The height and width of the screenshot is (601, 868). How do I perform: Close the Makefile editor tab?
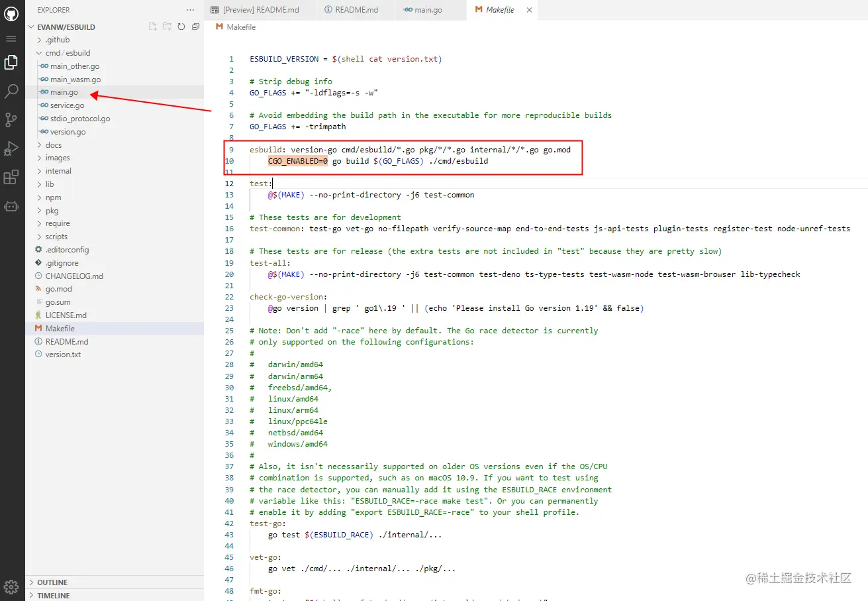point(529,10)
